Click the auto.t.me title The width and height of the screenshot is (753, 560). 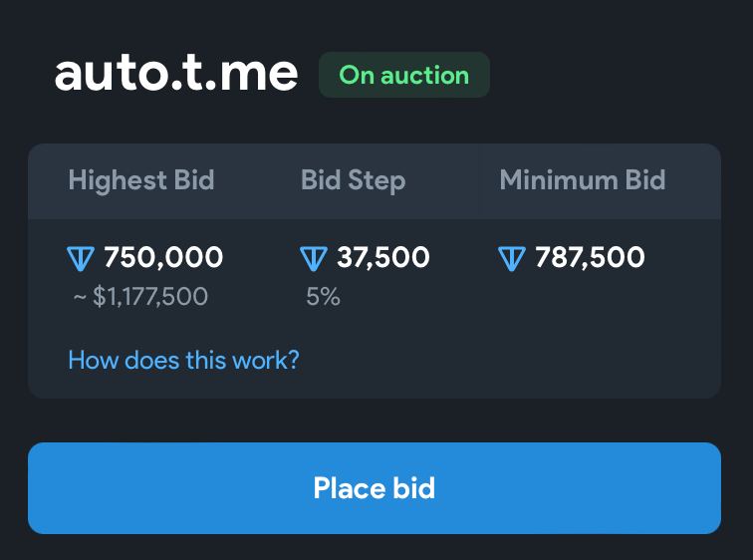coord(176,74)
